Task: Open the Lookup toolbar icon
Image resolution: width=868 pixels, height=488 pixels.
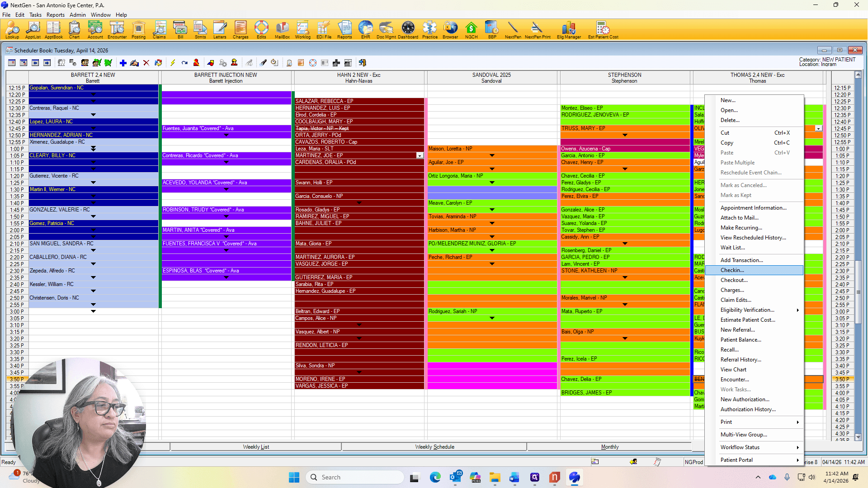Action: (12, 30)
